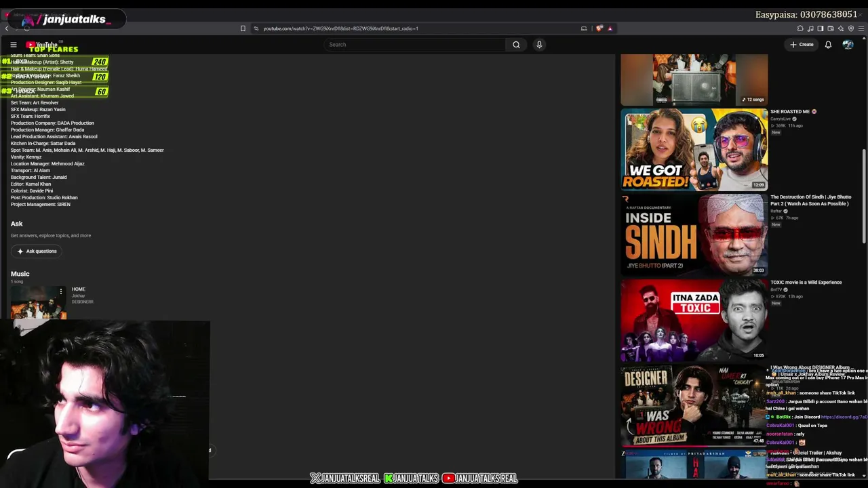The width and height of the screenshot is (868, 488).
Task: Select the URL in the address bar
Action: point(340,28)
